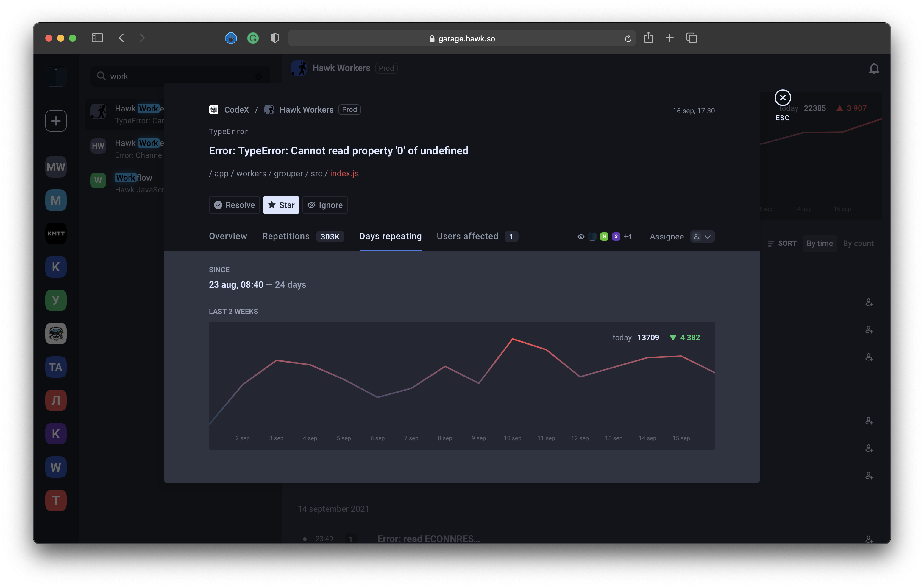The image size is (924, 588).
Task: Click the Prod badge in popup header
Action: coord(349,109)
